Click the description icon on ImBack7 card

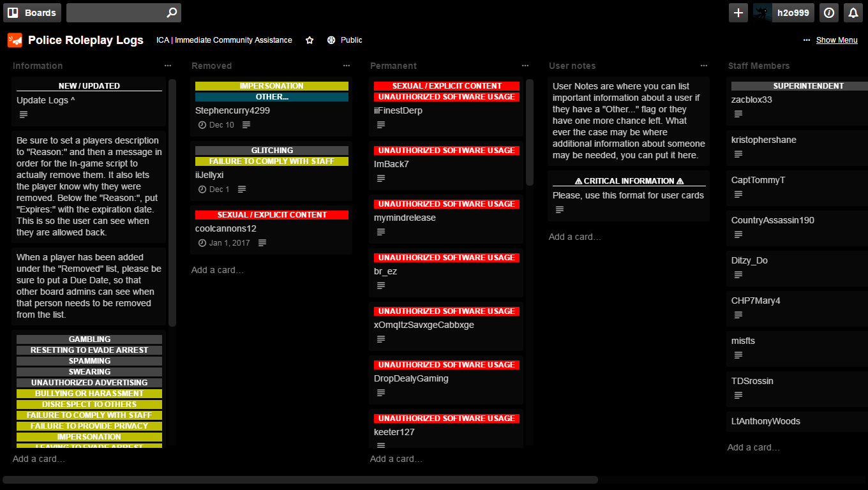click(x=380, y=178)
